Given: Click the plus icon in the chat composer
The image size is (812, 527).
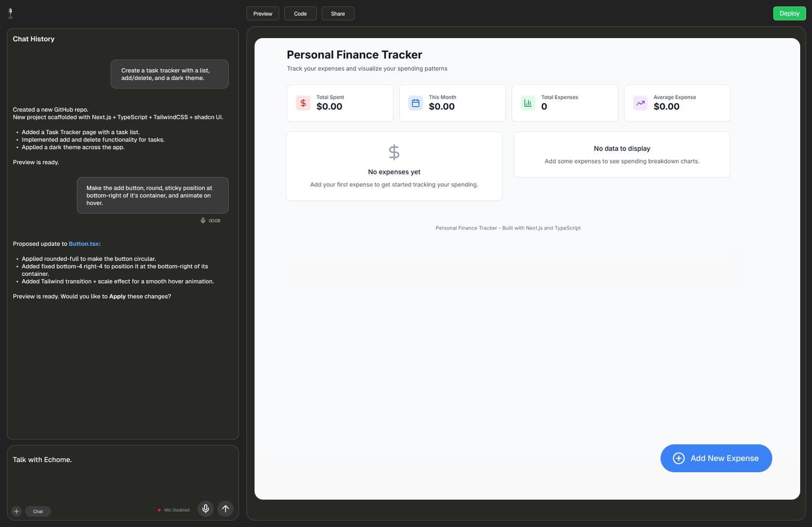Looking at the screenshot, I should coord(16,511).
